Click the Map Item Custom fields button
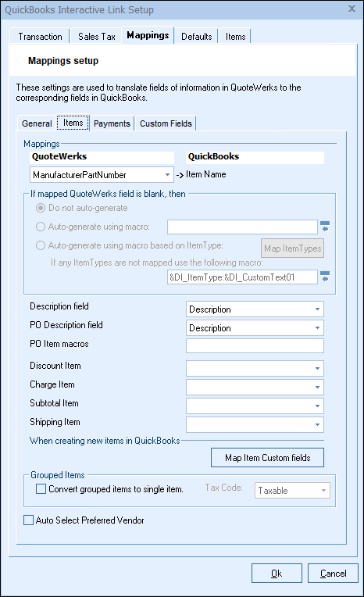The image size is (364, 597). 268,458
